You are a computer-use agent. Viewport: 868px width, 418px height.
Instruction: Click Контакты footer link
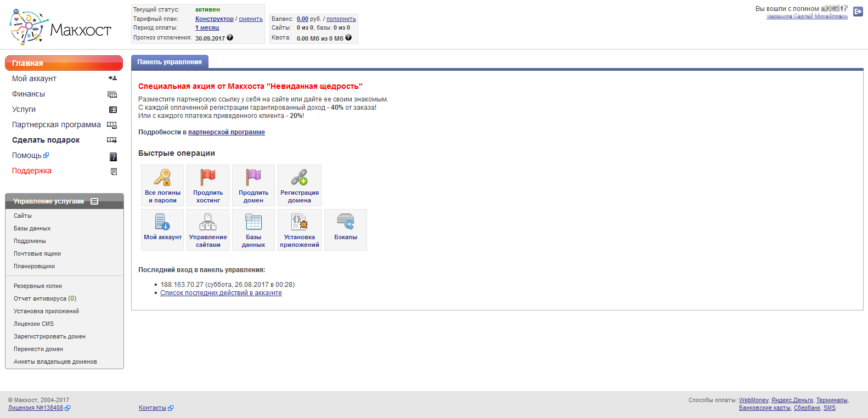(153, 408)
